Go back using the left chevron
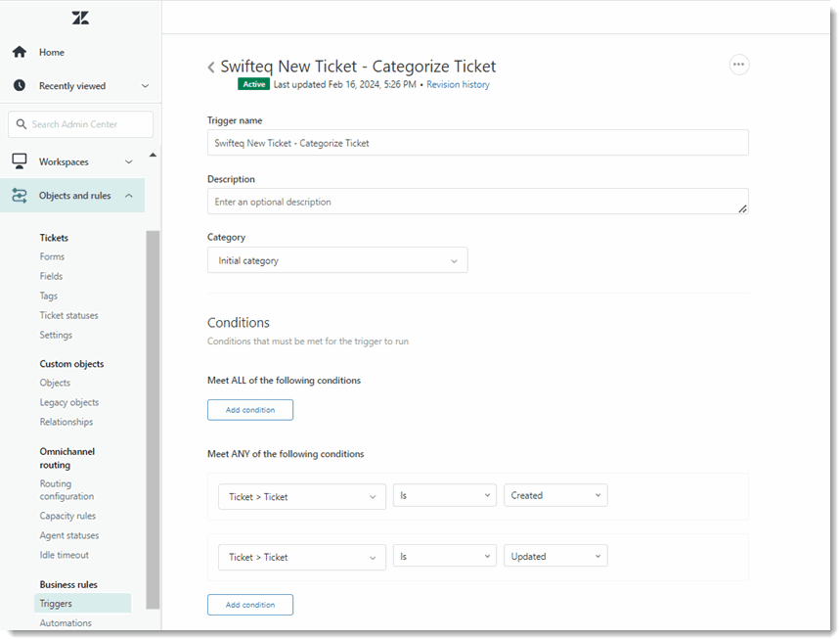This screenshot has width=840, height=639. click(211, 67)
